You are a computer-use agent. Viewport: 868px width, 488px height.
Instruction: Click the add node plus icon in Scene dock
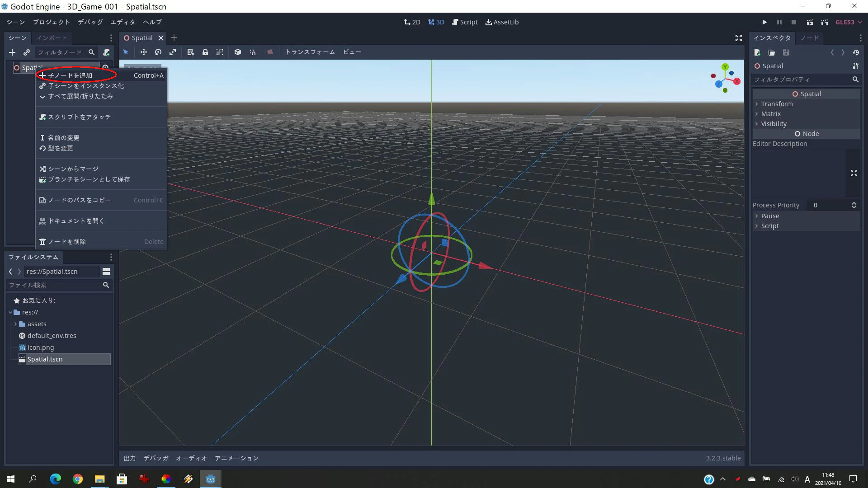(12, 52)
